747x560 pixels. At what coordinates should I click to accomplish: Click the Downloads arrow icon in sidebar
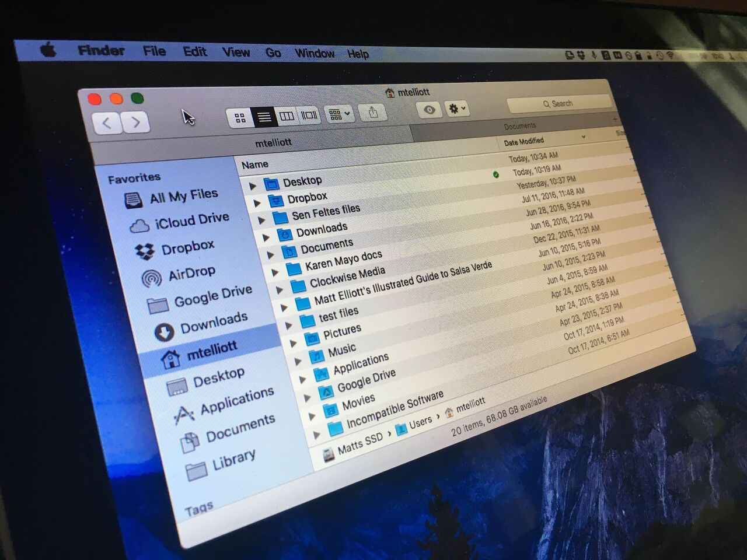pyautogui.click(x=164, y=332)
